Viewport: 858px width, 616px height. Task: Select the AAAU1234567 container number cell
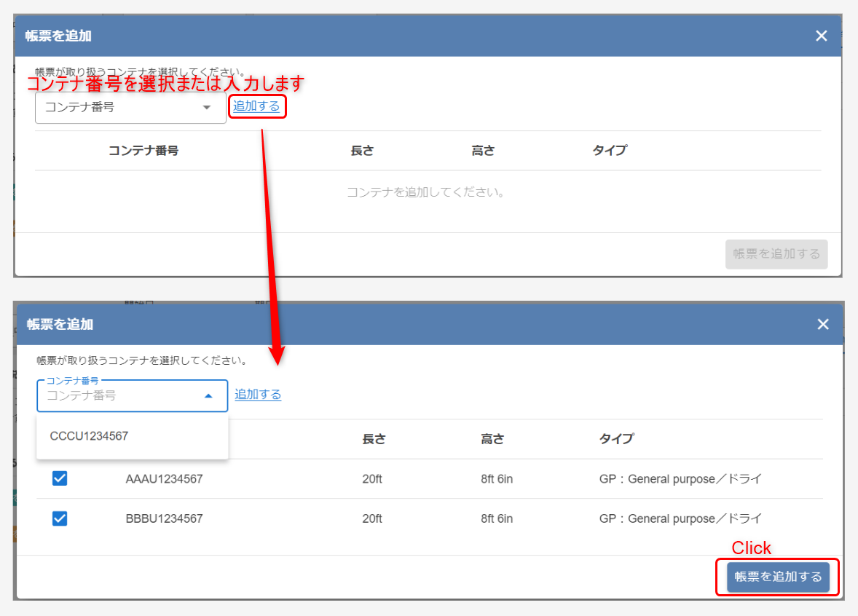(x=164, y=479)
